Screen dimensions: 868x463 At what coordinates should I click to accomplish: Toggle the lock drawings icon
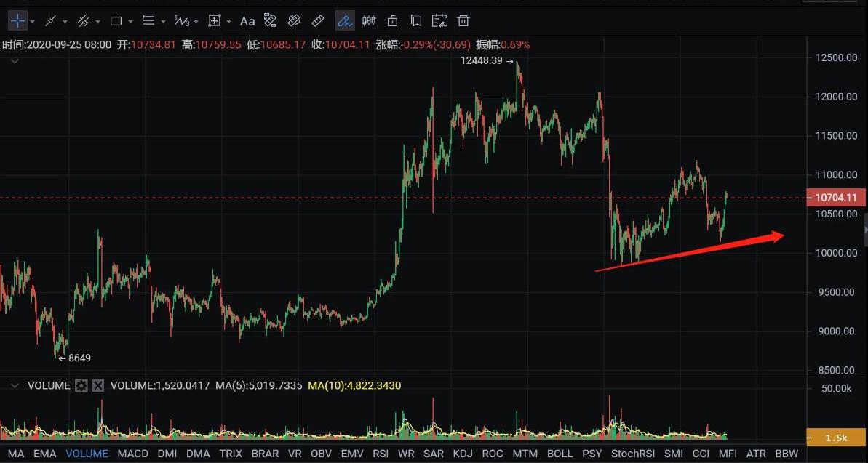pos(393,20)
